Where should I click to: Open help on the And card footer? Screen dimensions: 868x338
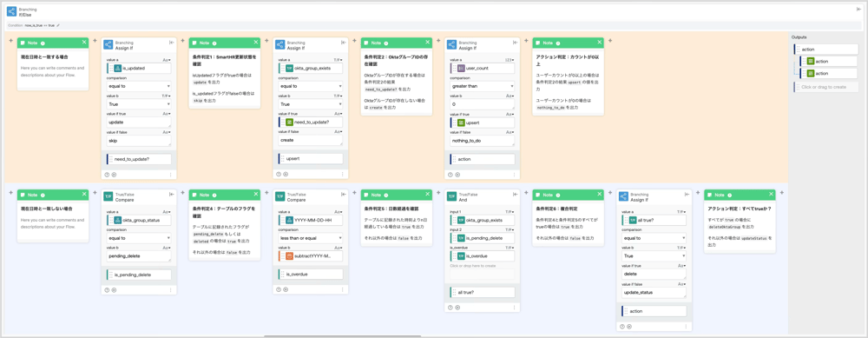click(x=450, y=308)
